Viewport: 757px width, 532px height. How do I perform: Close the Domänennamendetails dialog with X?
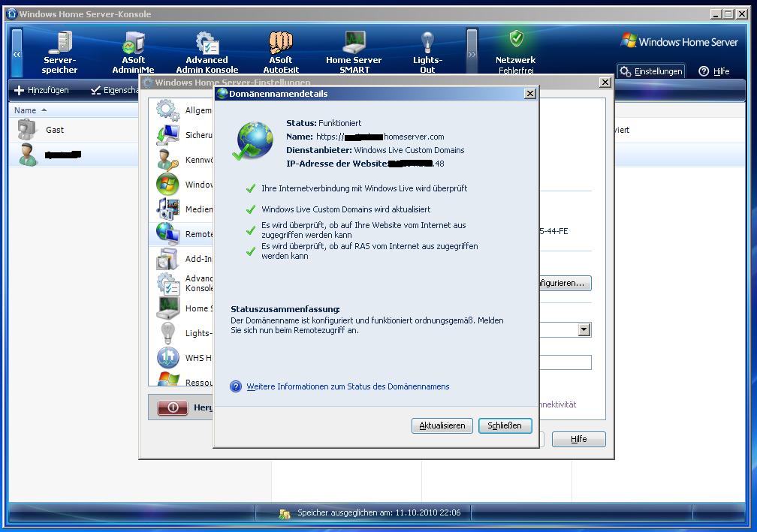coord(530,94)
